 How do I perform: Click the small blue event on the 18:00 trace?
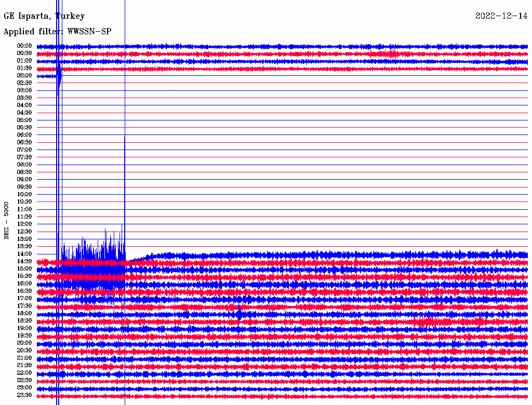(x=239, y=313)
